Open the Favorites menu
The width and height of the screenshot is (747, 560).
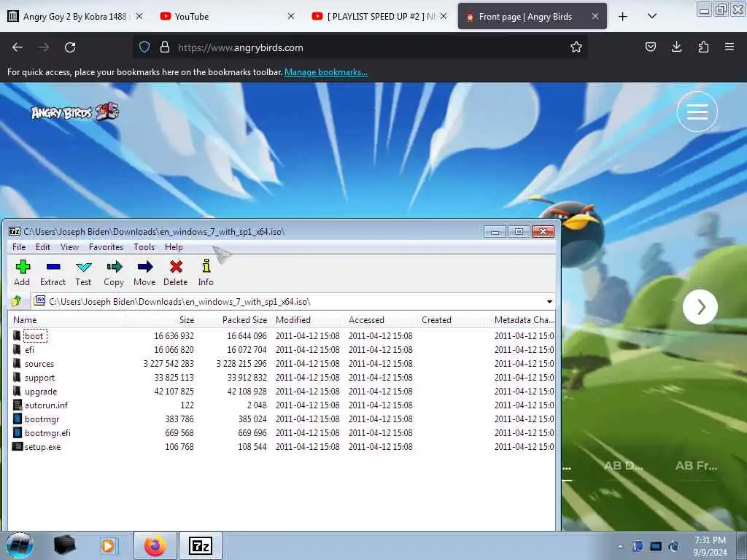(106, 247)
